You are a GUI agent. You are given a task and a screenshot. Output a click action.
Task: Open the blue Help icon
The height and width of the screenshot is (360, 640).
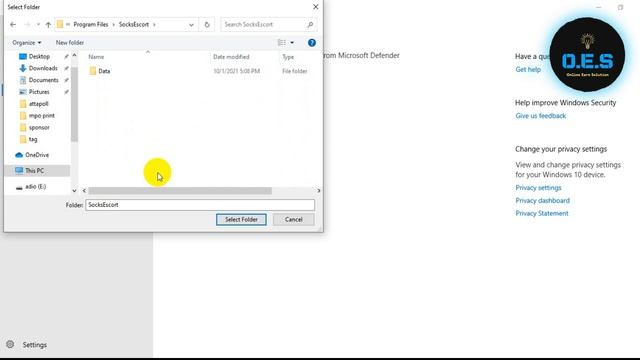(x=312, y=42)
